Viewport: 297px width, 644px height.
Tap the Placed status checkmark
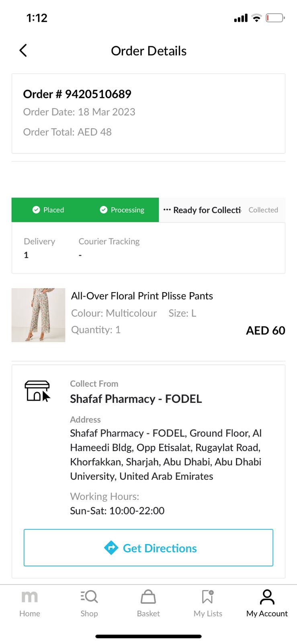(36, 210)
